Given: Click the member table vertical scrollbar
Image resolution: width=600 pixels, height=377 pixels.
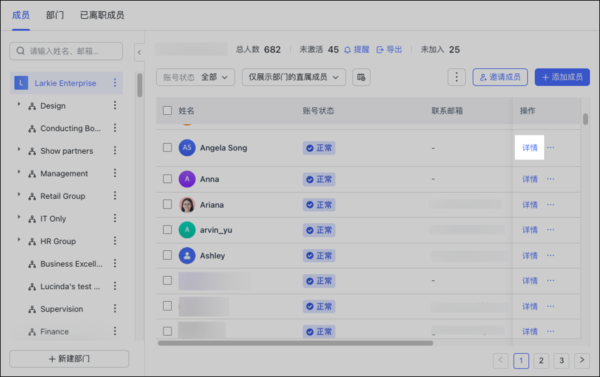Looking at the screenshot, I should click(585, 119).
